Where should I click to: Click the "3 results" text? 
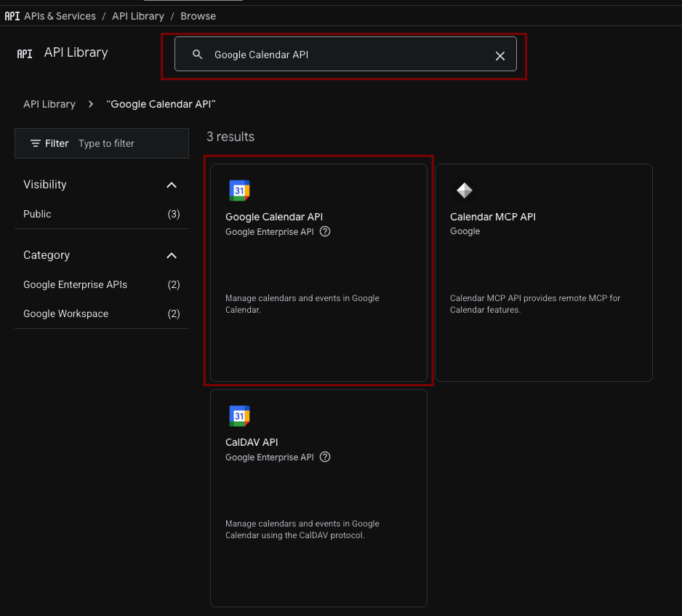point(230,137)
